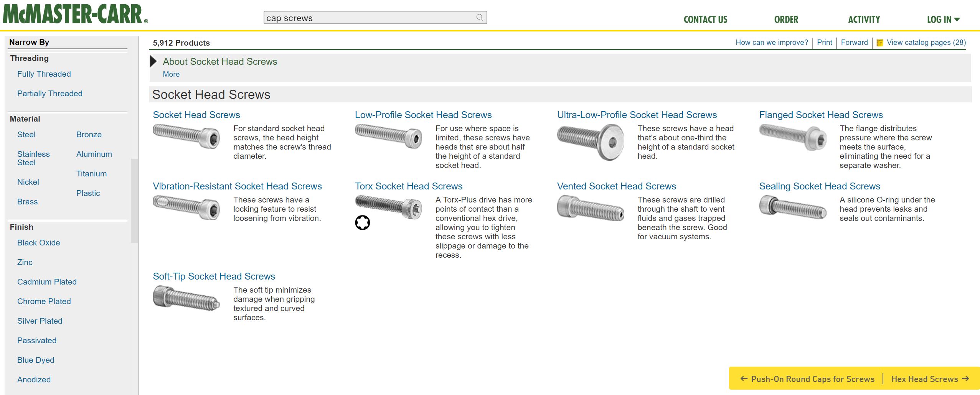Open the Socket Head Screws category title link
Image resolution: width=980 pixels, height=395 pixels.
[x=196, y=115]
